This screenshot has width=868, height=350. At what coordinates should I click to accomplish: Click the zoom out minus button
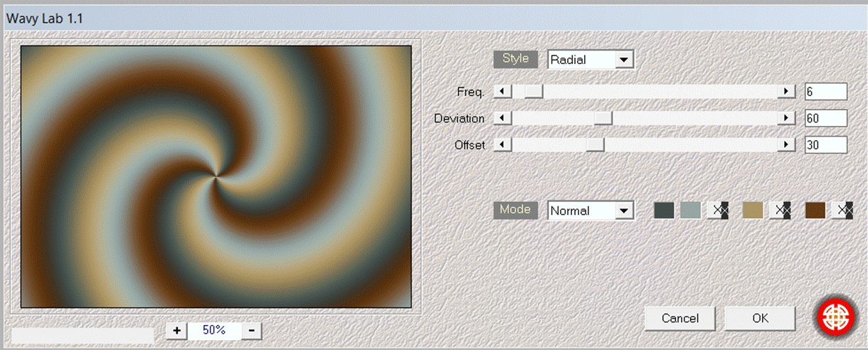pos(251,330)
